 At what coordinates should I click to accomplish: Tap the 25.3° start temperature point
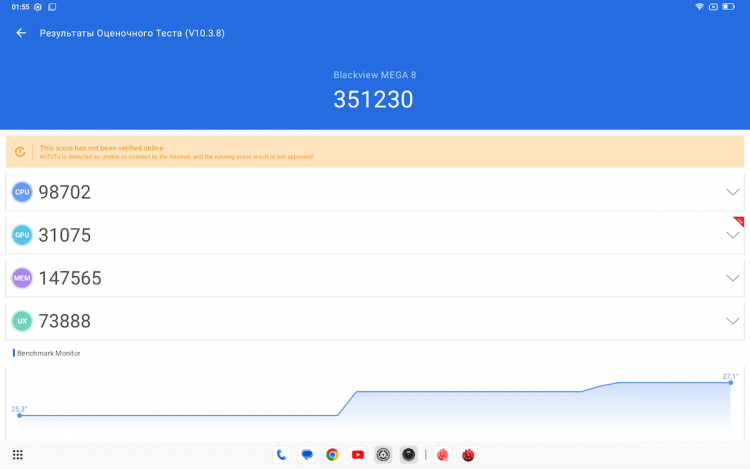(20, 415)
